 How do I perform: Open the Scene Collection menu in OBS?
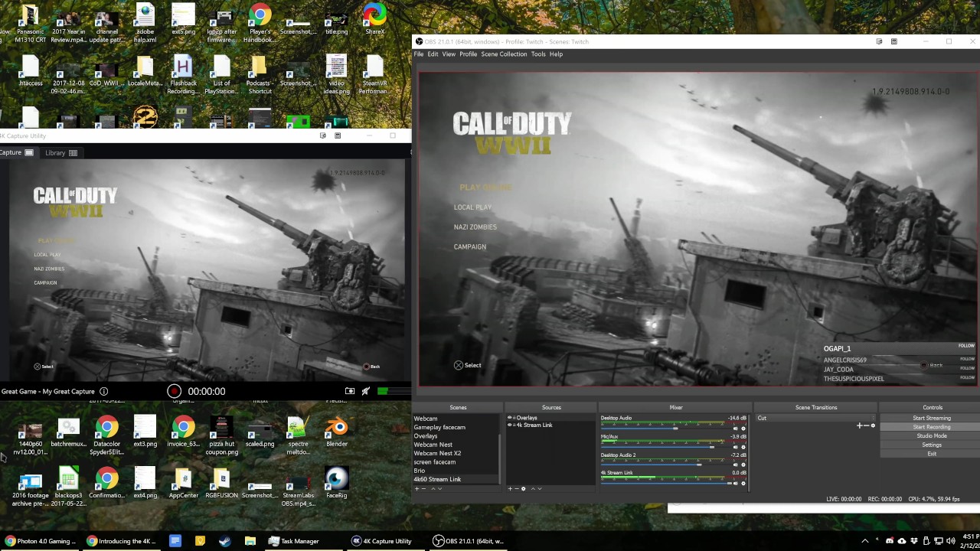pos(504,54)
